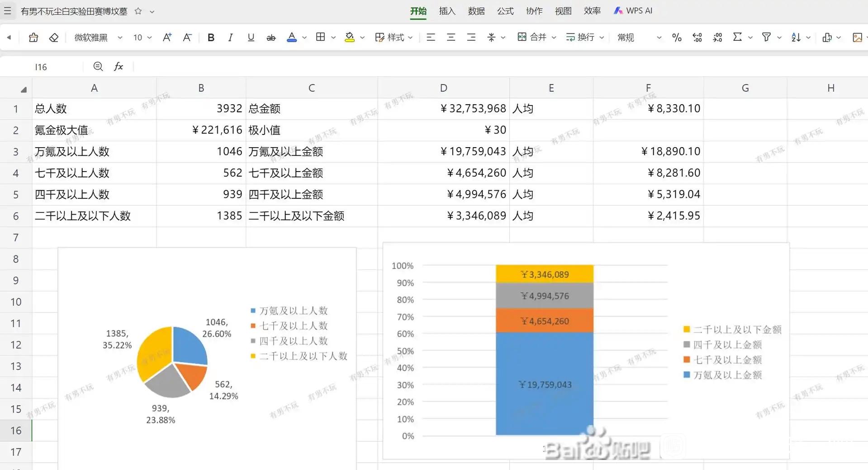Click the eraser clear-format icon

[54, 38]
